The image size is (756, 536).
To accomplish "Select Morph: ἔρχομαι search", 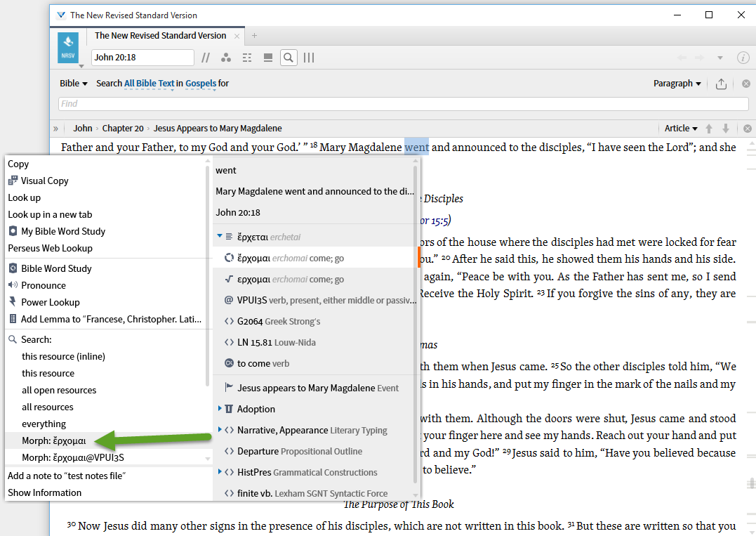I will [54, 441].
